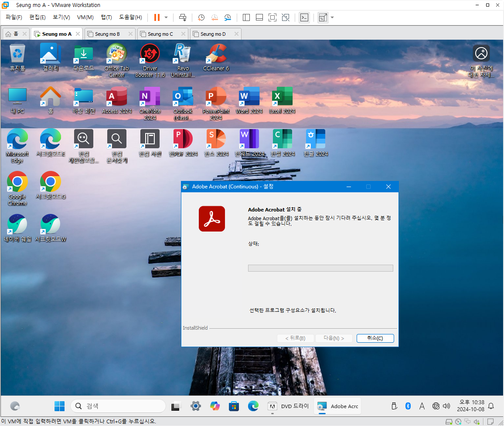Show or hide the VMware library sidebar
The width and height of the screenshot is (504, 426).
[246, 17]
